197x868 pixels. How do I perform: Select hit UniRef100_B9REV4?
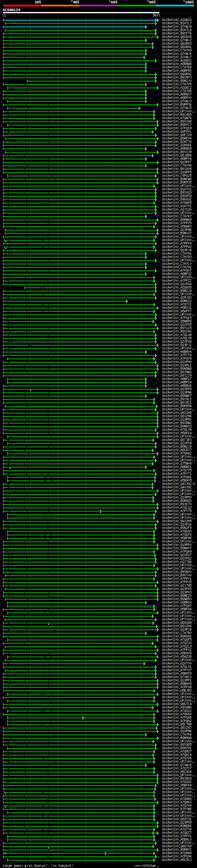[177, 139]
